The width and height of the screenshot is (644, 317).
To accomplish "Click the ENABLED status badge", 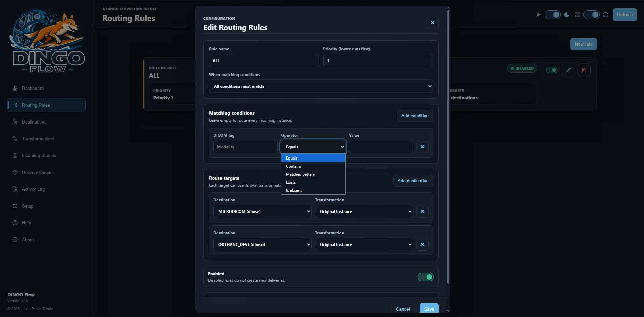I will pos(522,68).
